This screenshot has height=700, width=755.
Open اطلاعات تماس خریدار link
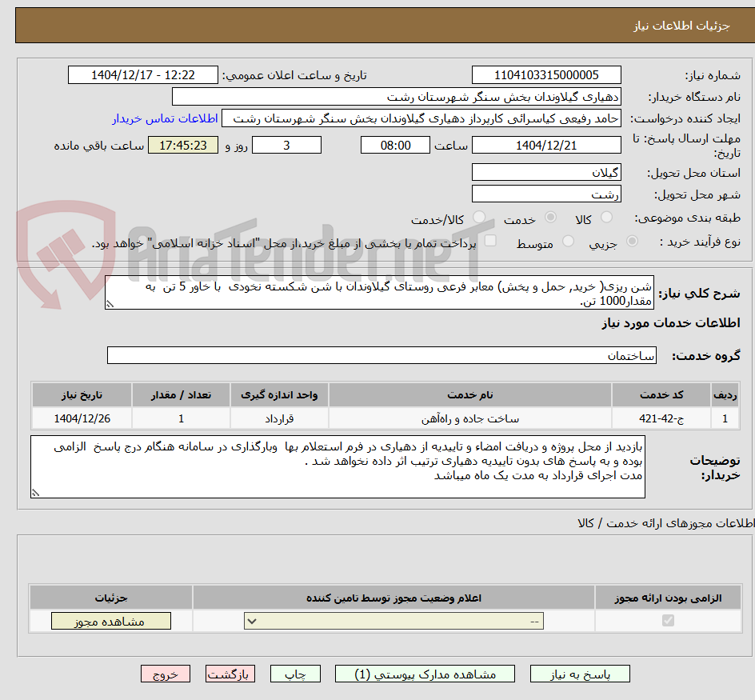click(165, 118)
